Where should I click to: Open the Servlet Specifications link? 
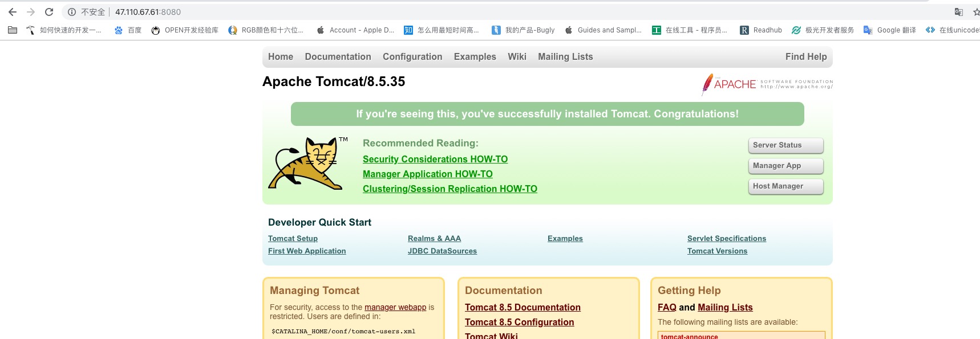pos(727,239)
